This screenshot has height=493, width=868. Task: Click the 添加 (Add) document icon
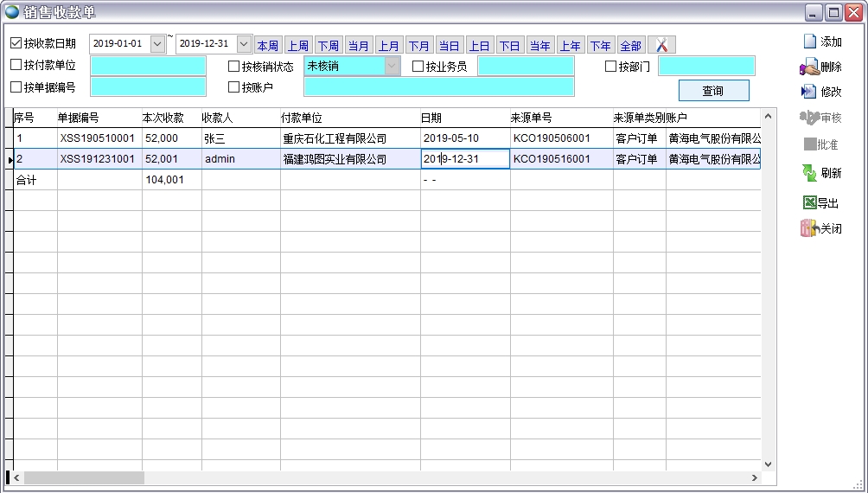coord(809,42)
